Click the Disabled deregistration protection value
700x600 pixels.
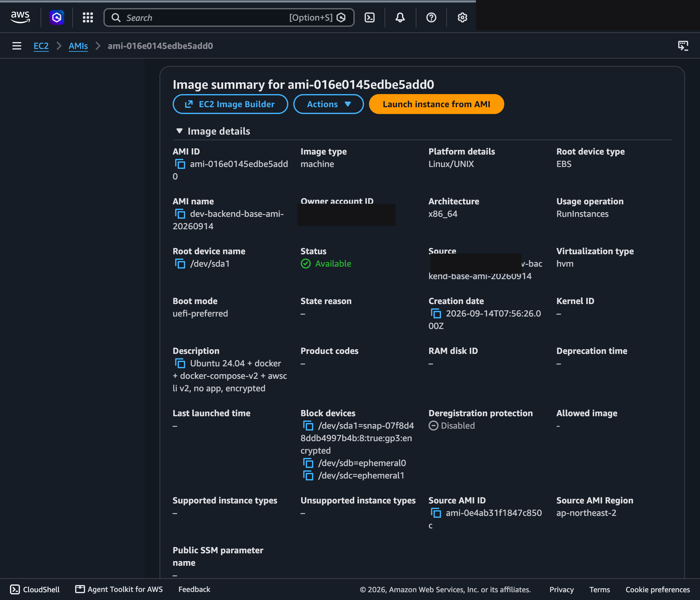pyautogui.click(x=458, y=426)
